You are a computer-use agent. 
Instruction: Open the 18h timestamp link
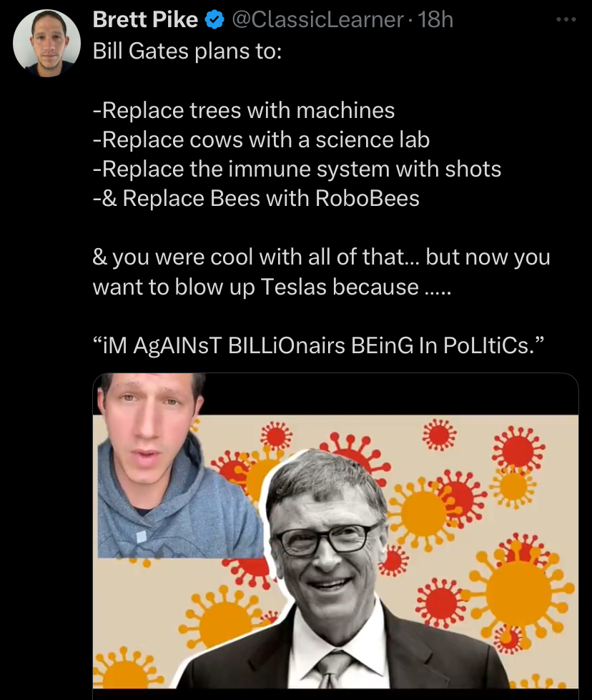(435, 20)
